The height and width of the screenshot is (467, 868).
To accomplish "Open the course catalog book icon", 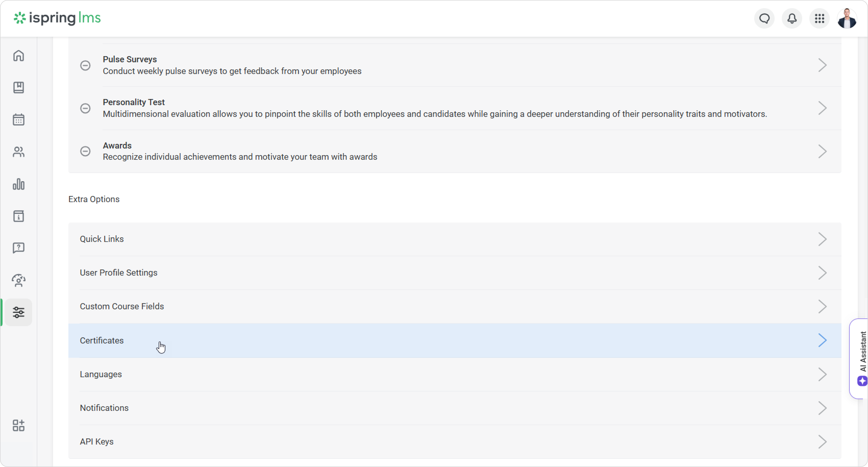I will click(19, 88).
